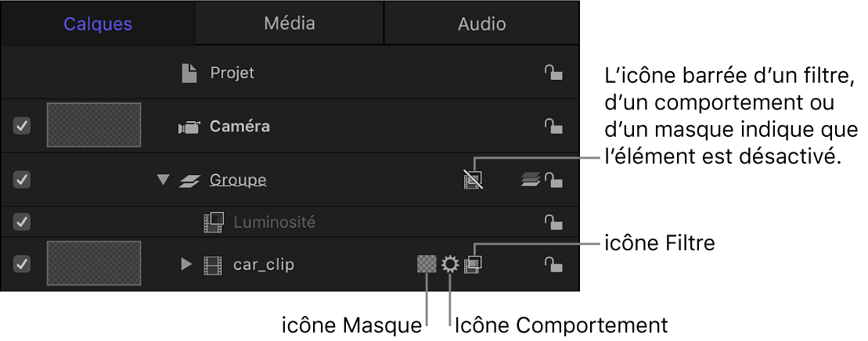Viewport: 868px width, 341px height.
Task: Collapse the Groupe disclosure triangle
Action: pyautogui.click(x=163, y=180)
